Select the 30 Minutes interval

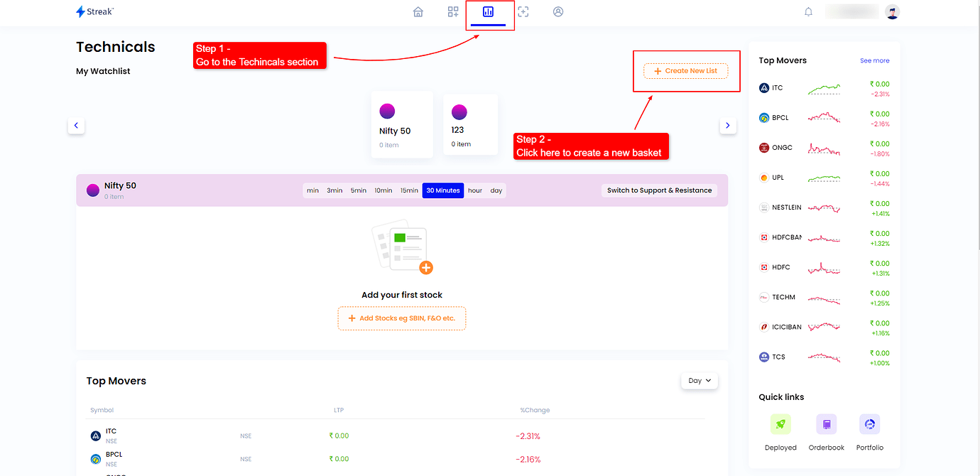442,190
